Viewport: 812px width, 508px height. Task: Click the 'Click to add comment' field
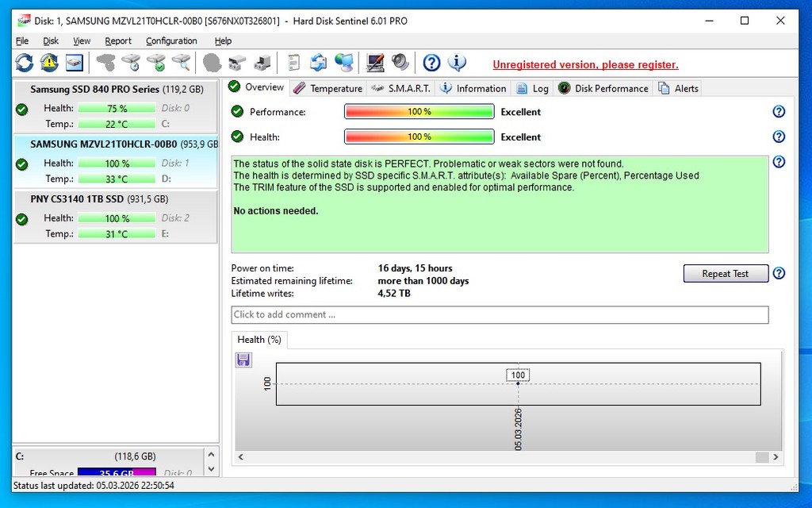500,315
